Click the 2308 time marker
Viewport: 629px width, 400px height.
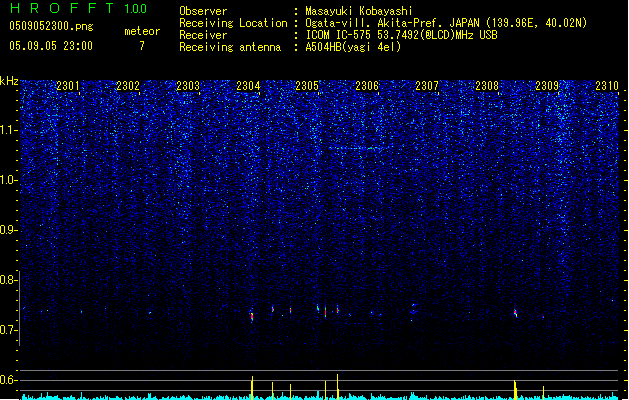[487, 85]
